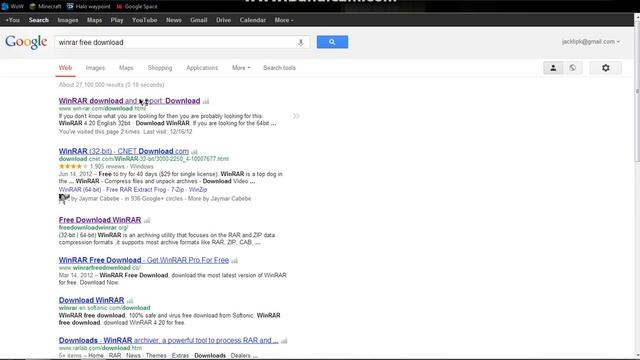This screenshot has height=360, width=640.
Task: Click share icon beside Download WinRAR softonic result
Action: (130, 301)
